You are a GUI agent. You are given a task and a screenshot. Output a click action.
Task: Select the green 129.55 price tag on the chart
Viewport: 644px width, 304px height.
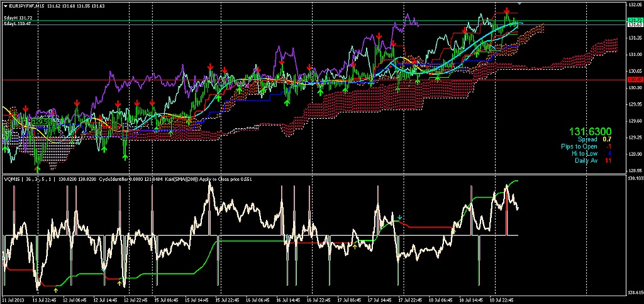pyautogui.click(x=43, y=121)
